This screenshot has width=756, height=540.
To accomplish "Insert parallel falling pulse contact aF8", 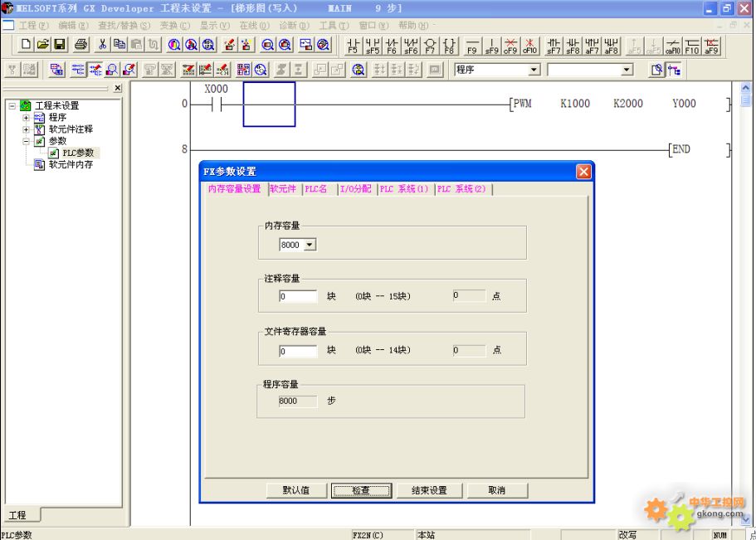I will [x=611, y=46].
